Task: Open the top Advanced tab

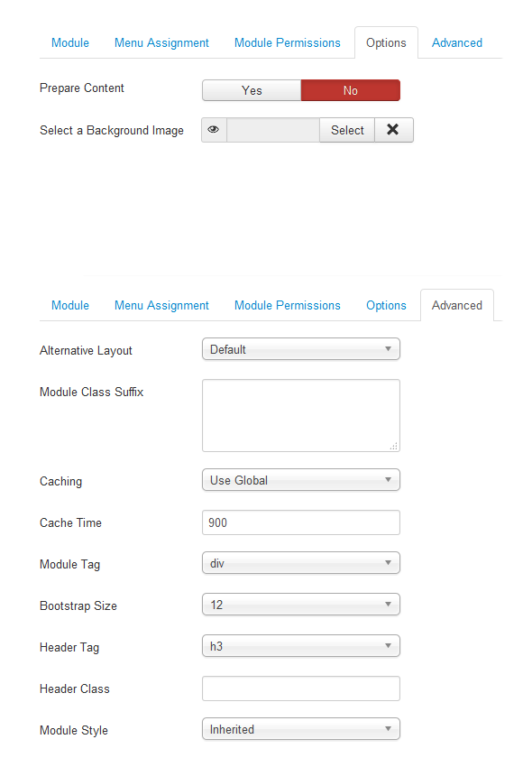Action: pyautogui.click(x=456, y=43)
